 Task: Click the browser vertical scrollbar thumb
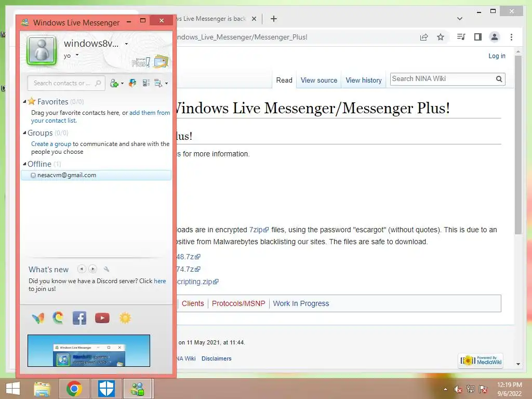pos(518,145)
